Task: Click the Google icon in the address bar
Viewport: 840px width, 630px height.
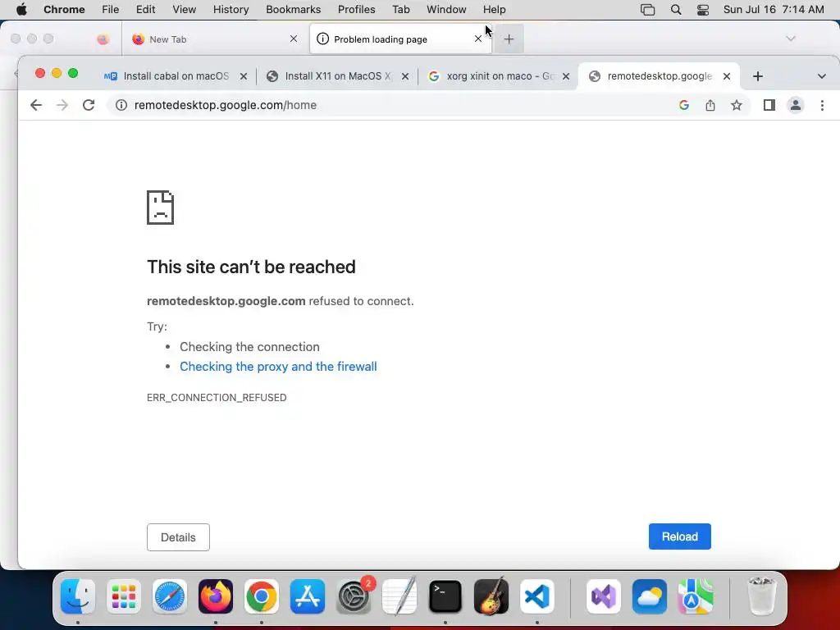Action: click(683, 105)
